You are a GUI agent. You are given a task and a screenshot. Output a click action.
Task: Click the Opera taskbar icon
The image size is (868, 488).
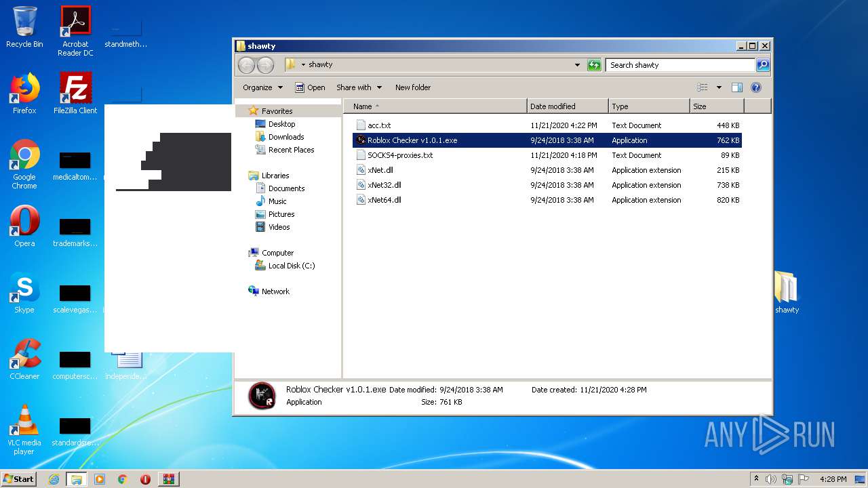coord(145,479)
